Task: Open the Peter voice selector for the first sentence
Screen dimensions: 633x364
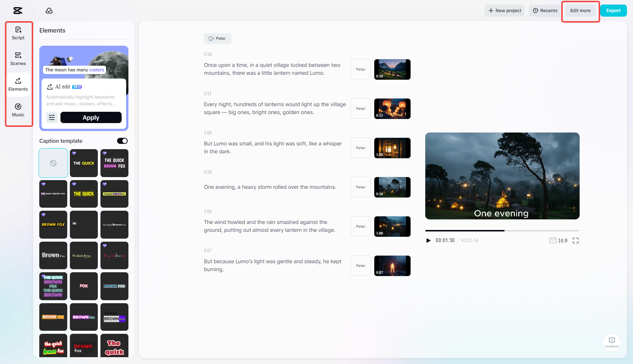Action: 360,69
